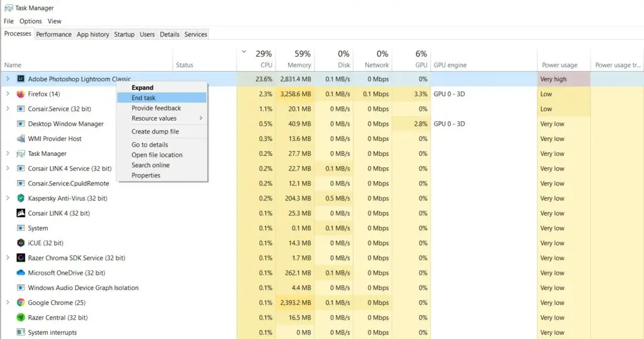Open the View menu
The image size is (644, 339).
54,21
